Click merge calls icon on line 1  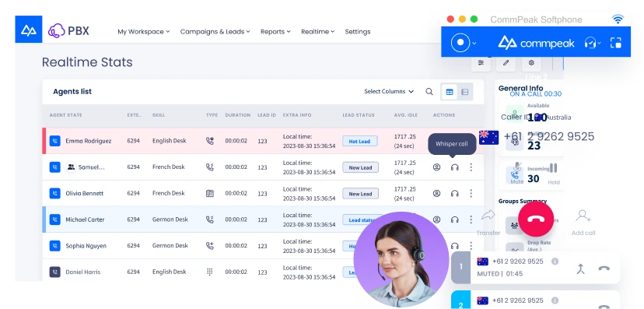click(580, 269)
